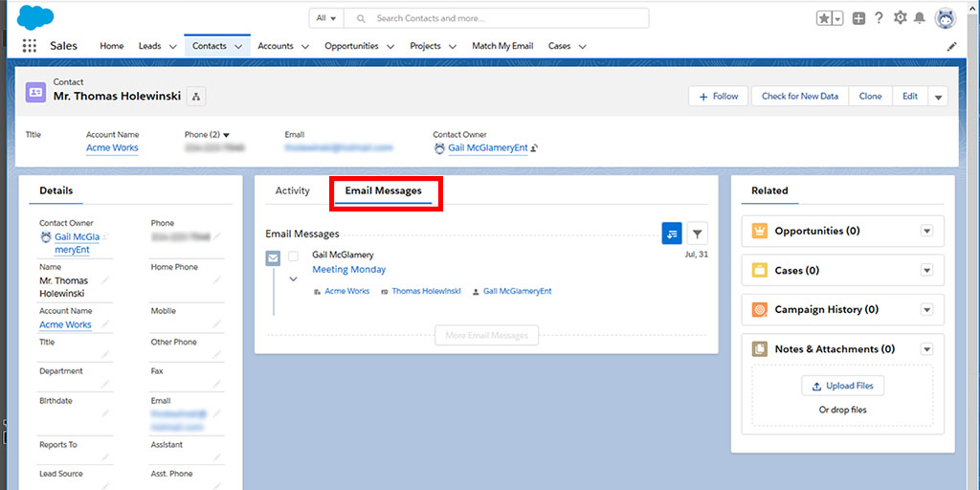Select the Details tab
This screenshot has height=490, width=980.
point(56,190)
